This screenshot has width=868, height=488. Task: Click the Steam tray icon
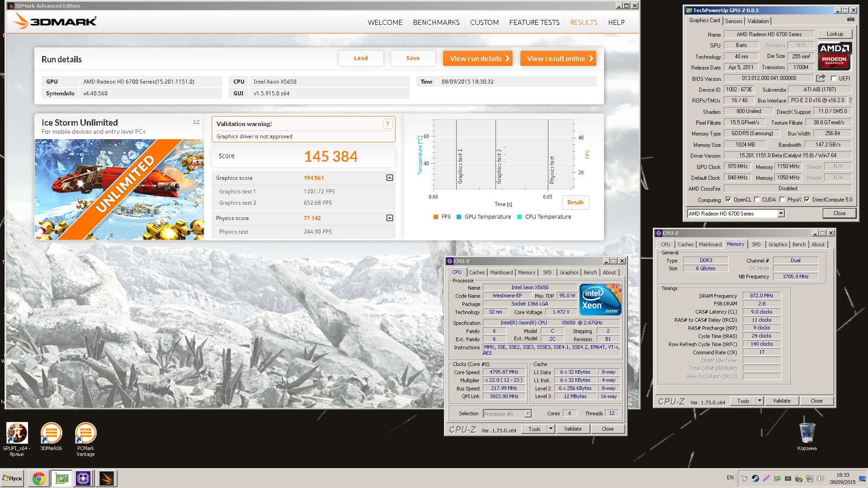click(755, 478)
